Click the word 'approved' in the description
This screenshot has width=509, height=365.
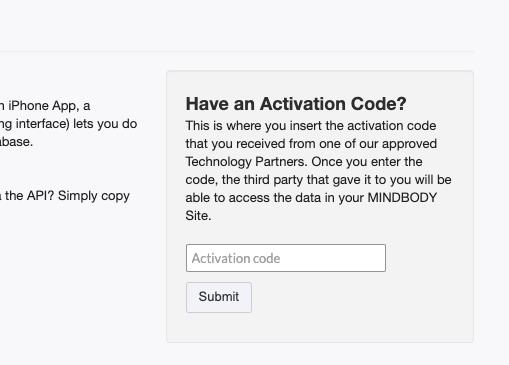coord(409,144)
